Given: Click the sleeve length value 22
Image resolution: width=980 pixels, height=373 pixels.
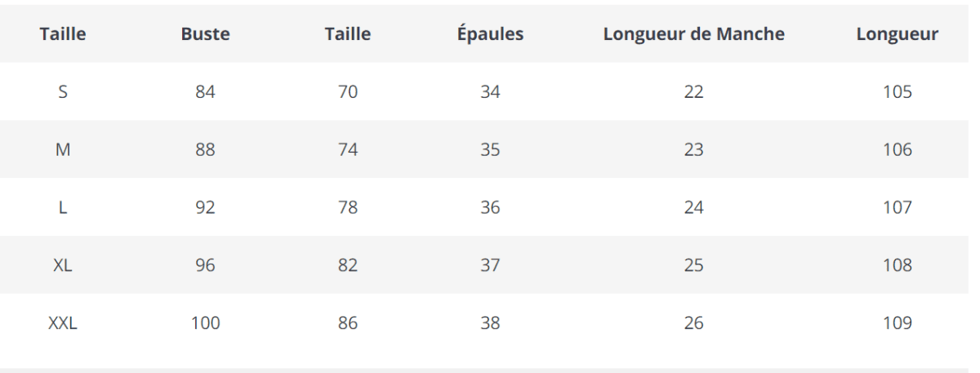Looking at the screenshot, I should coord(693,92).
